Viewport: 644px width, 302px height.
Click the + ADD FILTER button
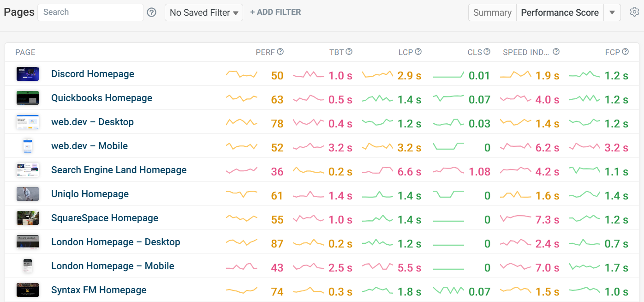click(x=275, y=12)
